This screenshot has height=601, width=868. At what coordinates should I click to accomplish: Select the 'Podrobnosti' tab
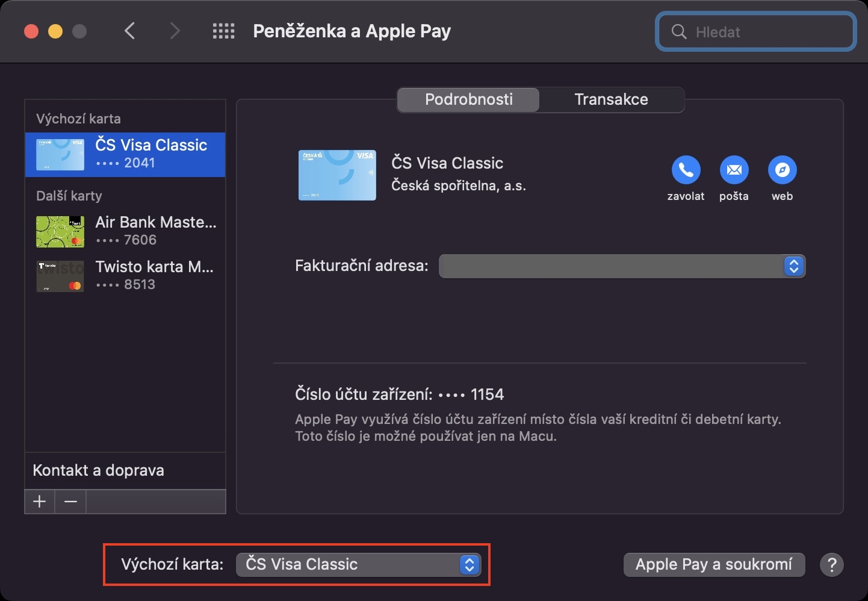pos(468,99)
